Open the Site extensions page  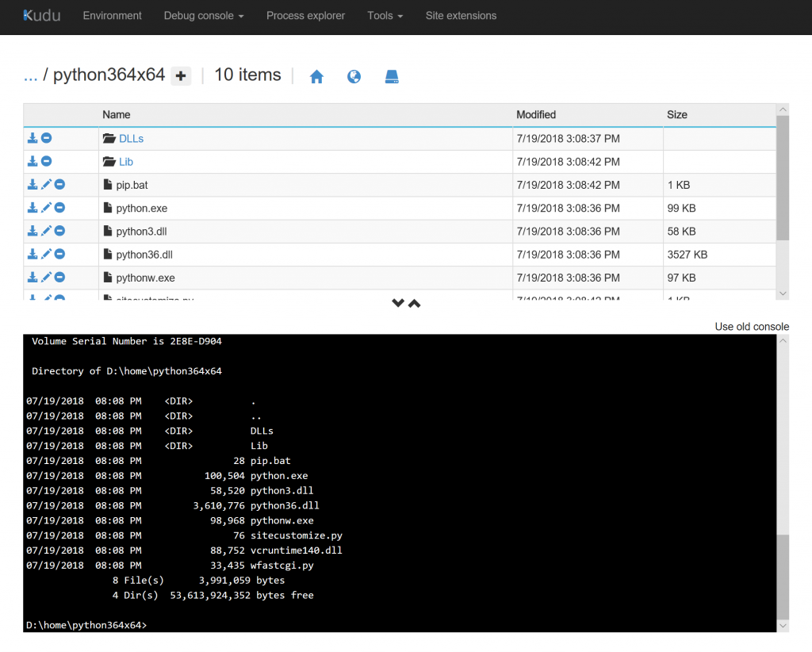tap(461, 15)
